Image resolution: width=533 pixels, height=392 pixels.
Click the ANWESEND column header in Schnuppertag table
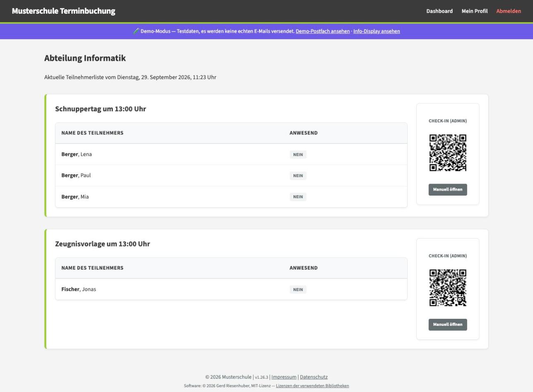coord(304,133)
